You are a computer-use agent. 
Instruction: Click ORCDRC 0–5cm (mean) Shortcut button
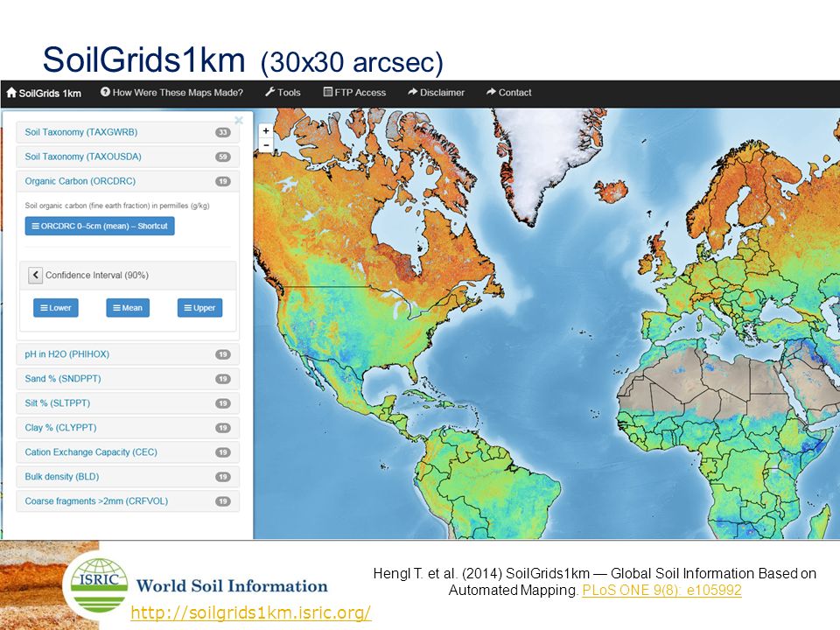[x=100, y=226]
